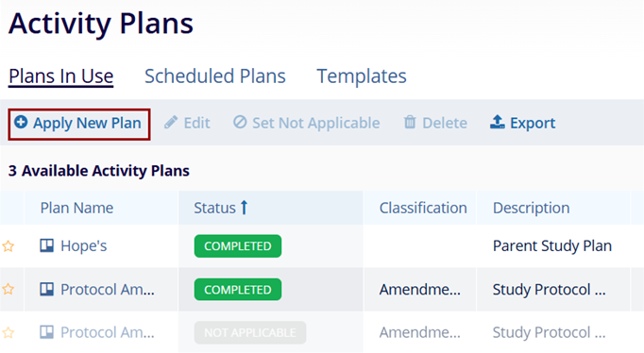Screen dimensions: 644x353
Task: Click the Export upload icon
Action: point(498,122)
